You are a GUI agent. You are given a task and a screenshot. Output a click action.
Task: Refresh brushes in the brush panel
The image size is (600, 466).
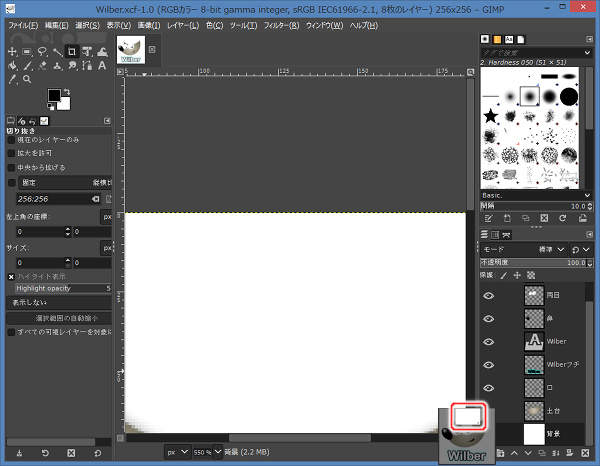click(562, 217)
